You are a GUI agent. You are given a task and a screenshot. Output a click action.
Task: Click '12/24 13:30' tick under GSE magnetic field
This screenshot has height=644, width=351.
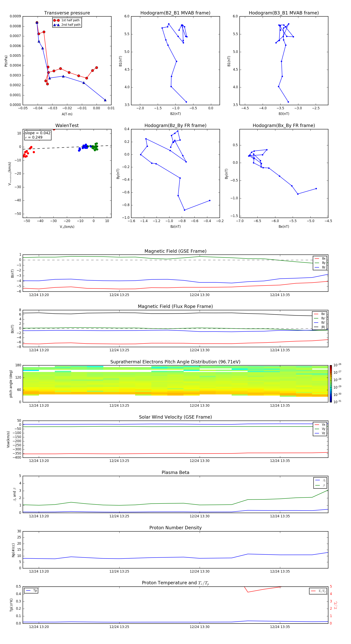(199, 295)
